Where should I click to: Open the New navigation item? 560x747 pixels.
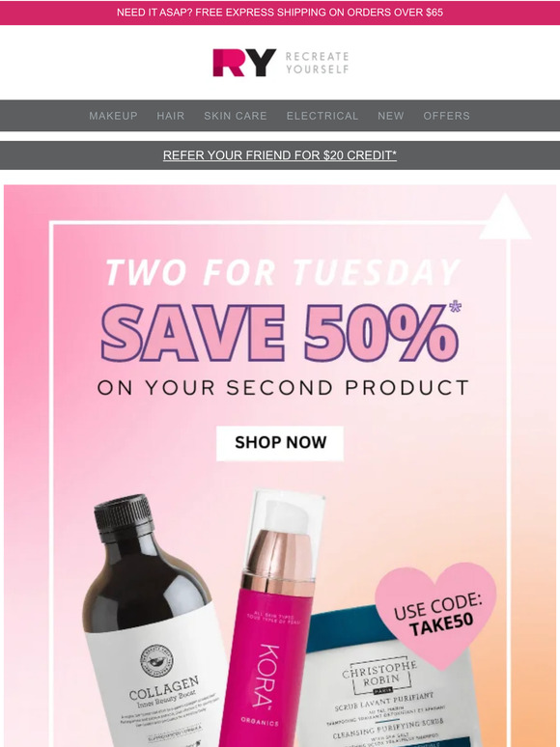(x=391, y=116)
